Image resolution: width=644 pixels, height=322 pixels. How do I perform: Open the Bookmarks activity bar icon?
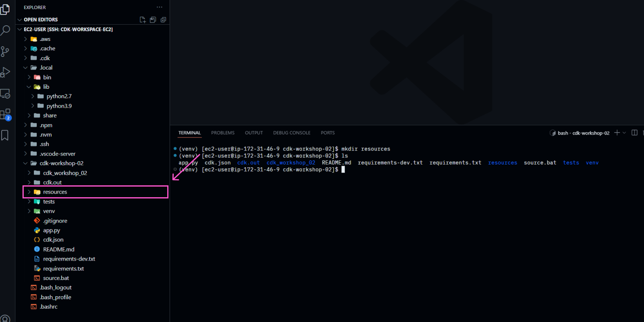[x=5, y=135]
